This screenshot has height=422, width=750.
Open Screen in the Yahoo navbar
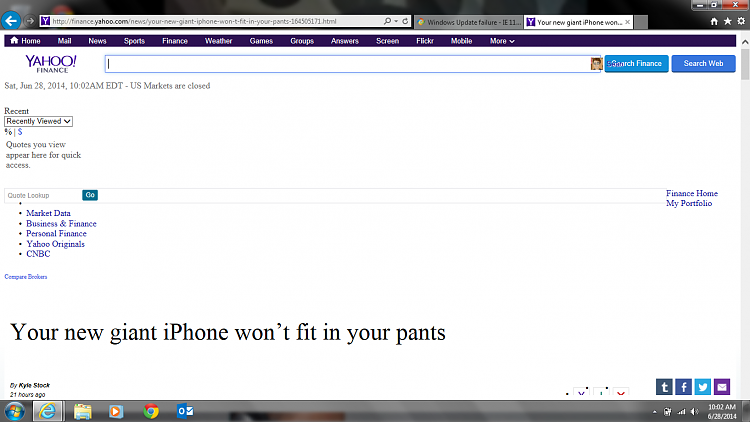pos(387,41)
